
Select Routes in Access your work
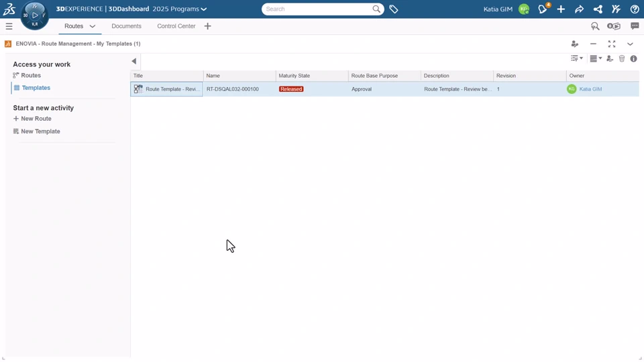pyautogui.click(x=31, y=76)
